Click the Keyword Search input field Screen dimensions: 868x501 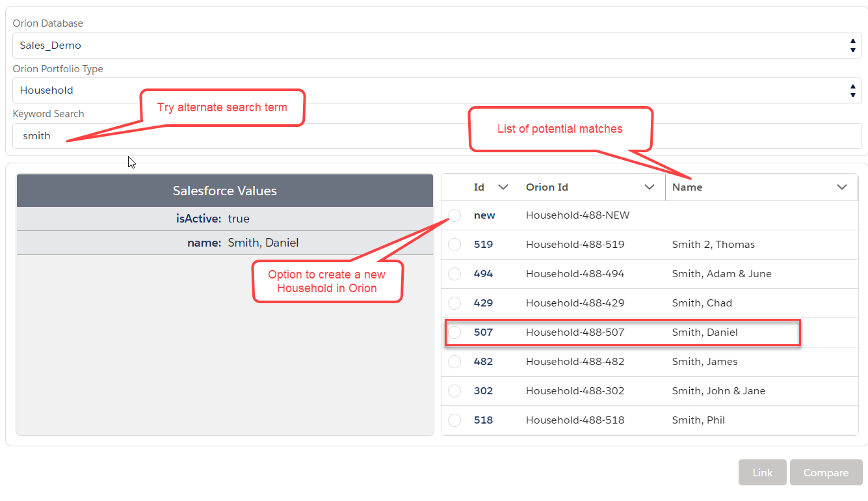(x=437, y=136)
